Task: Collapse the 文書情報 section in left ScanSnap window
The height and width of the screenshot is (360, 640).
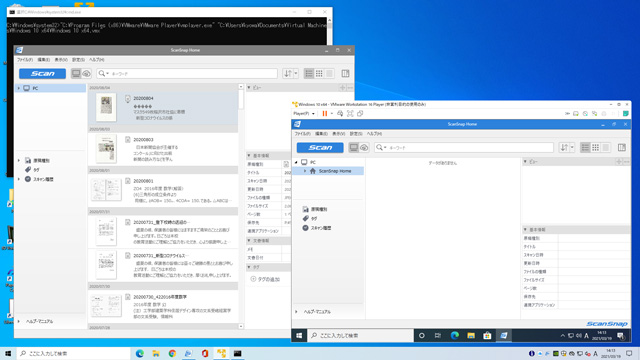Action: (x=249, y=241)
